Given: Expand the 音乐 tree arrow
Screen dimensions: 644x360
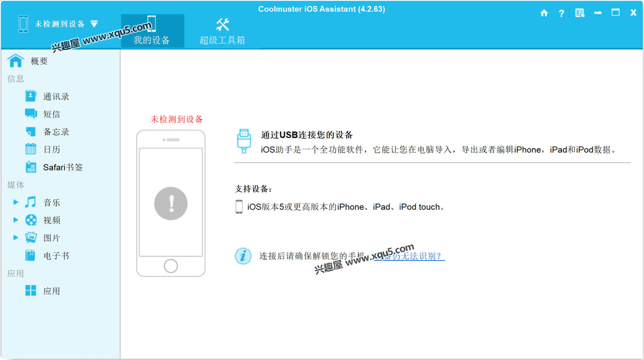Looking at the screenshot, I should 16,202.
